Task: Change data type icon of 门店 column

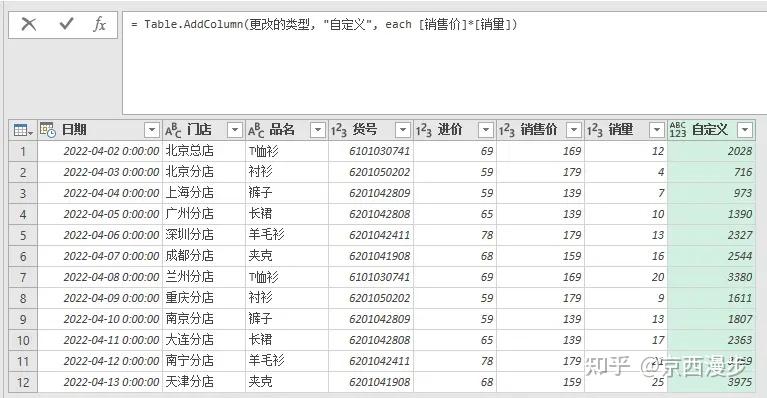Action: (173, 130)
